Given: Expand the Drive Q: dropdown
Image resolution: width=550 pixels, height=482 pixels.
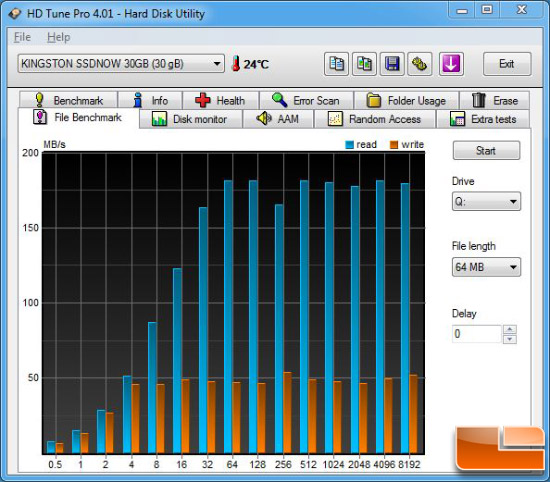Looking at the screenshot, I should pyautogui.click(x=486, y=201).
